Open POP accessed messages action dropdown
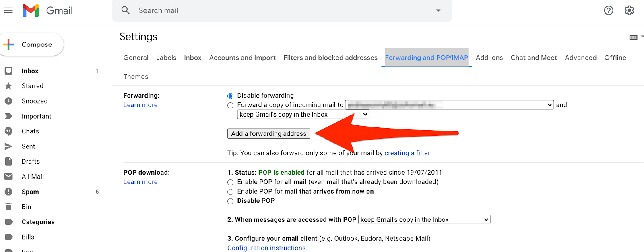 click(424, 220)
